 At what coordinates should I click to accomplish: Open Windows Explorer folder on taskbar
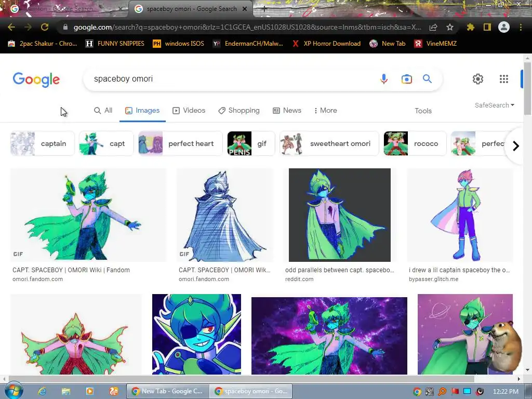click(66, 391)
